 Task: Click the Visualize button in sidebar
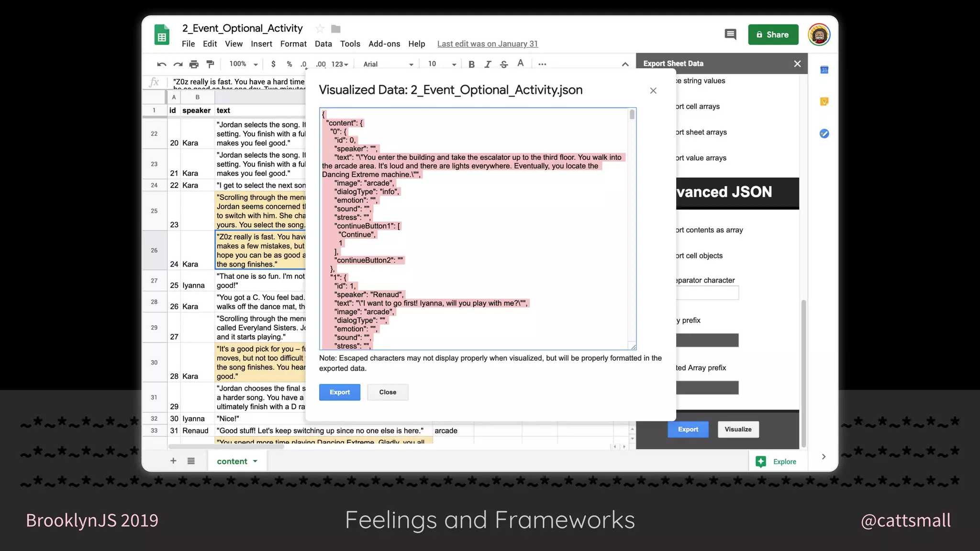(738, 430)
